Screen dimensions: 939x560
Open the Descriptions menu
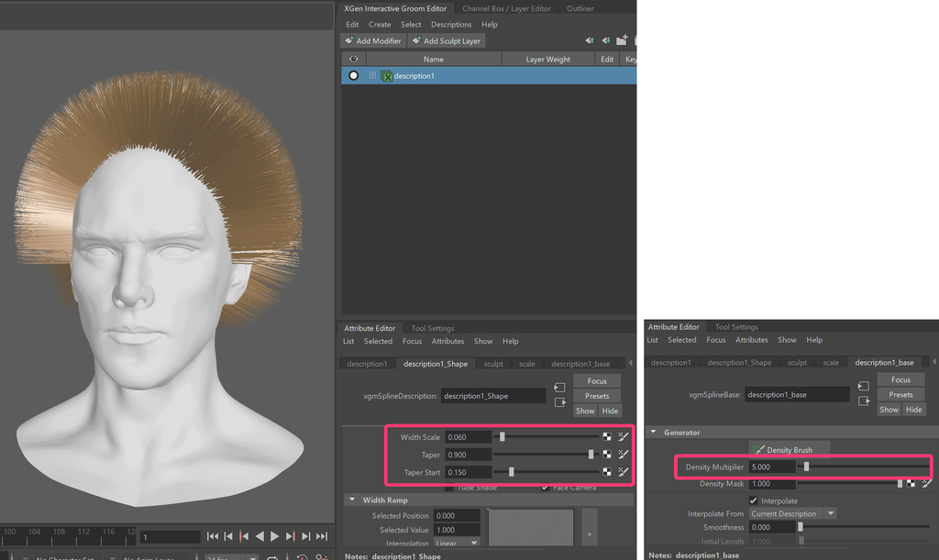(x=451, y=25)
